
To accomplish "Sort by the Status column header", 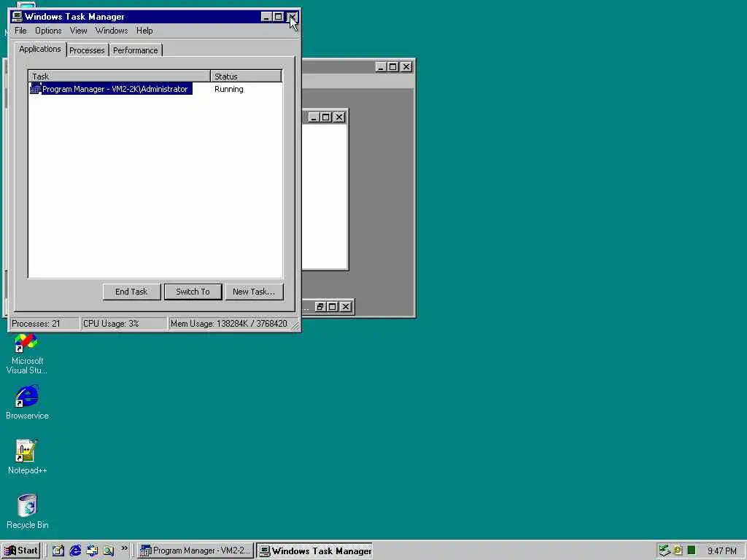I will (246, 76).
